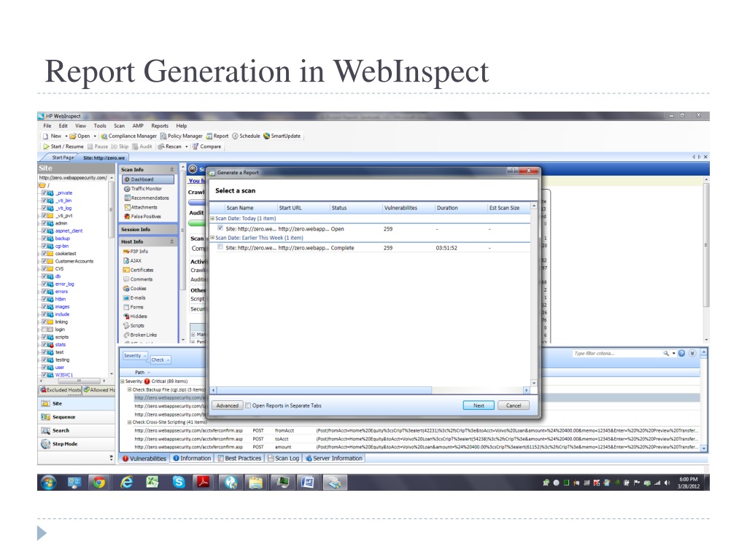Open Comments under Host Info
This screenshot has height=560, width=747.
[138, 279]
